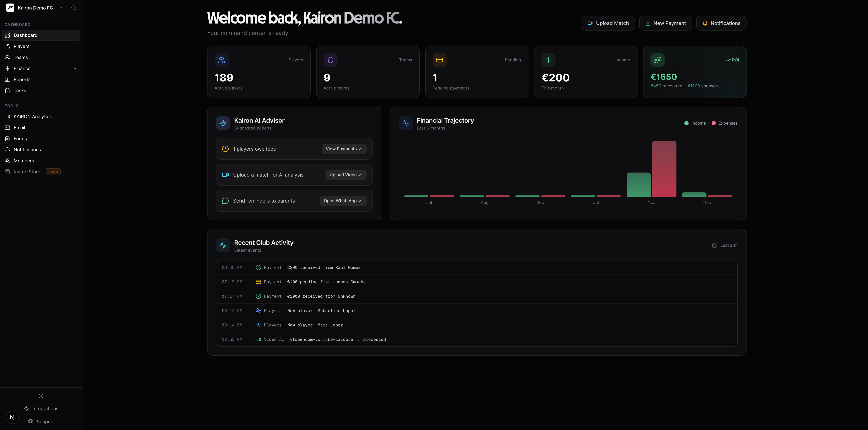
Task: Click the New Payment button
Action: tap(665, 23)
